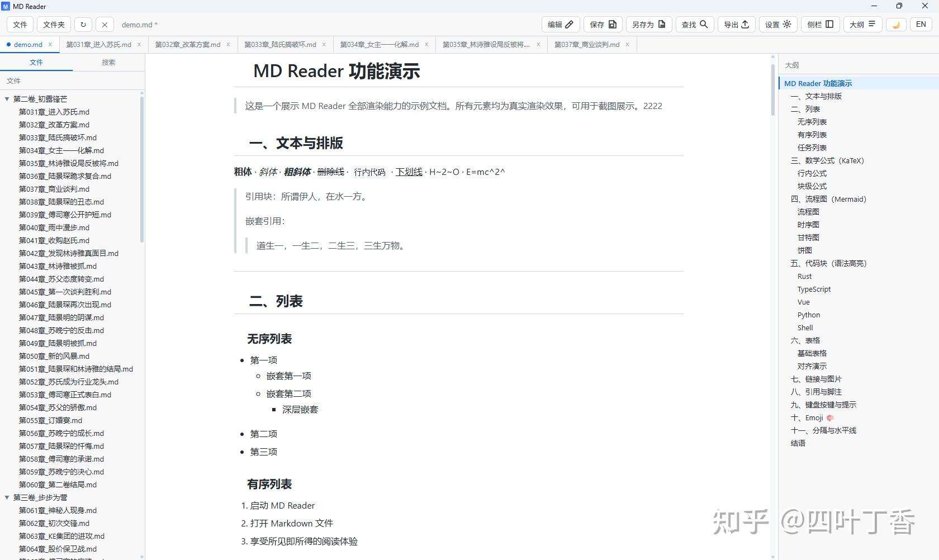The height and width of the screenshot is (560, 939).
Task: Toggle the 大纲 outline panel button
Action: [862, 25]
